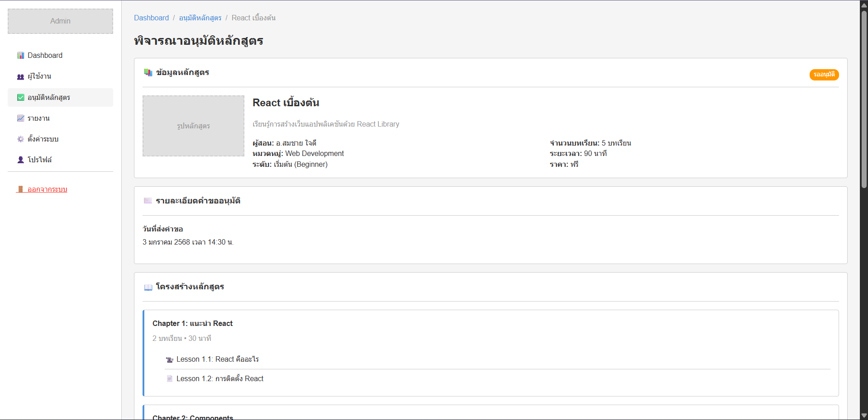Screen dimensions: 868x420
Task: Click the scrollbar down arrow
Action: click(864, 415)
